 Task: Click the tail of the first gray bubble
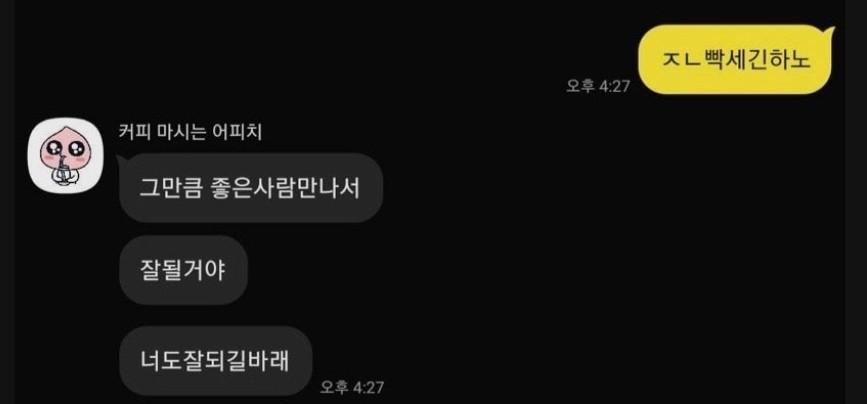(119, 160)
